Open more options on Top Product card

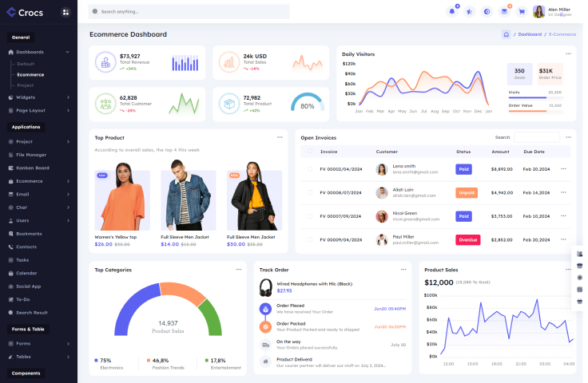pos(280,137)
